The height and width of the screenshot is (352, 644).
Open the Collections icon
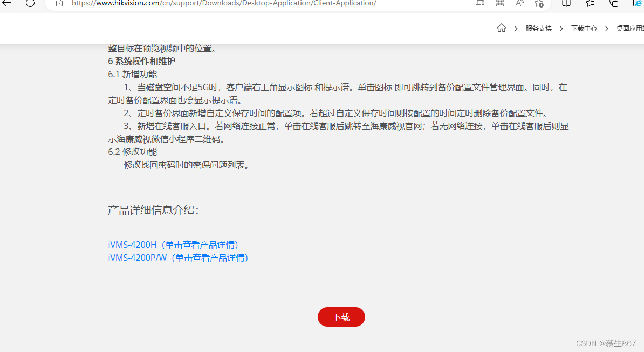coord(614,3)
